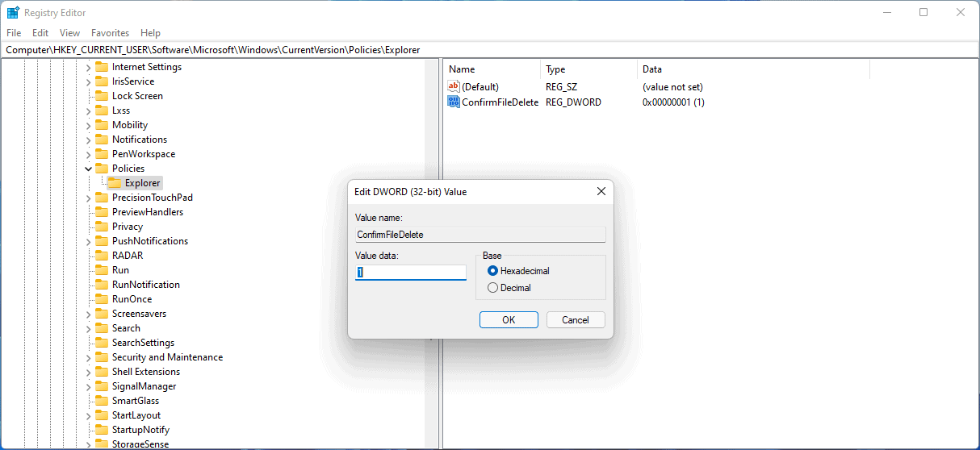The image size is (980, 450).
Task: Cancel the Edit DWORD dialog
Action: (x=576, y=320)
